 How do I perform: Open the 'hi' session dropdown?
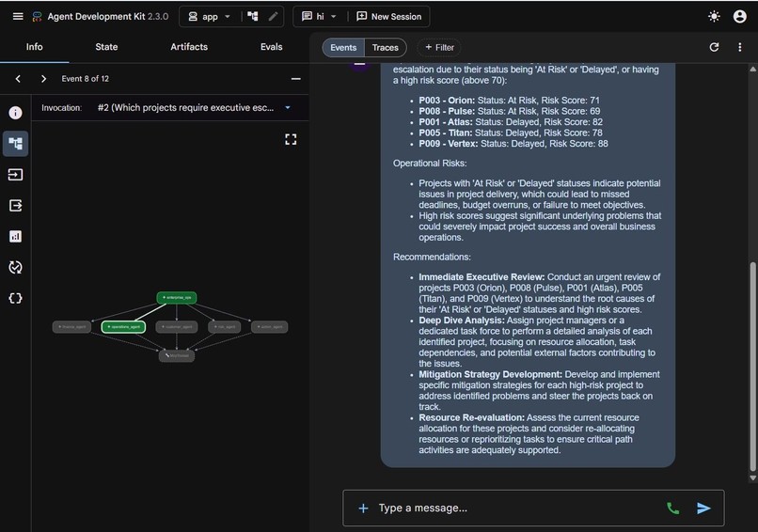(319, 16)
